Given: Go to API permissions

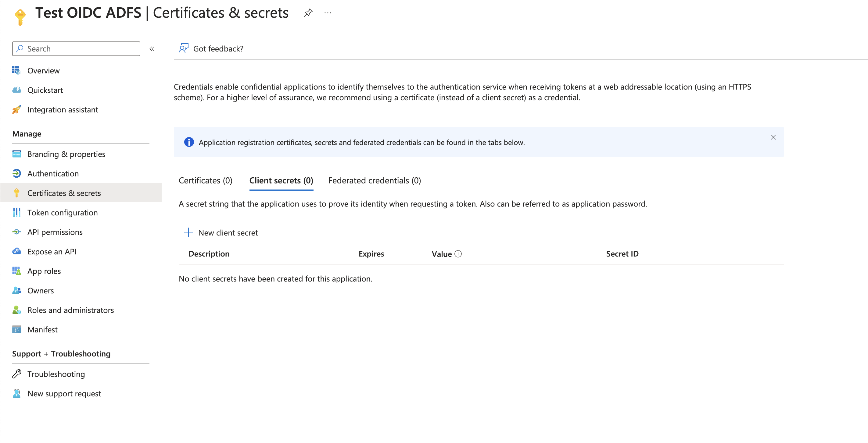Looking at the screenshot, I should 55,232.
